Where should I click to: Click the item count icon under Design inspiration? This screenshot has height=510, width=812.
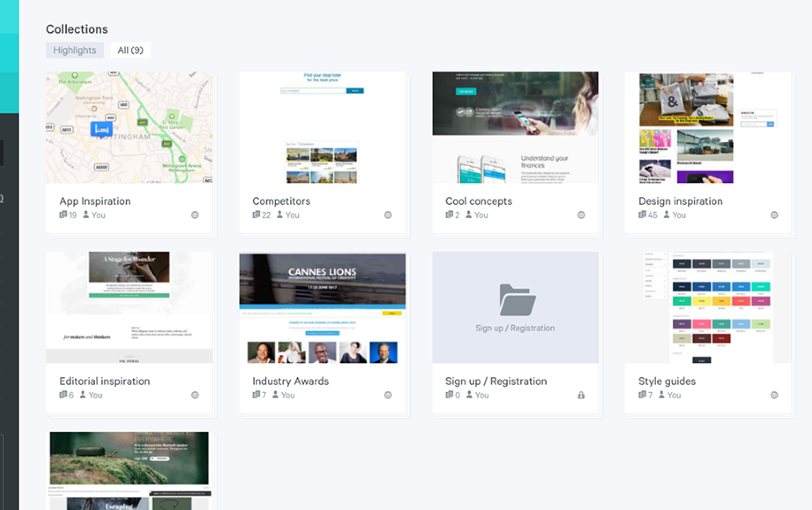(x=642, y=215)
